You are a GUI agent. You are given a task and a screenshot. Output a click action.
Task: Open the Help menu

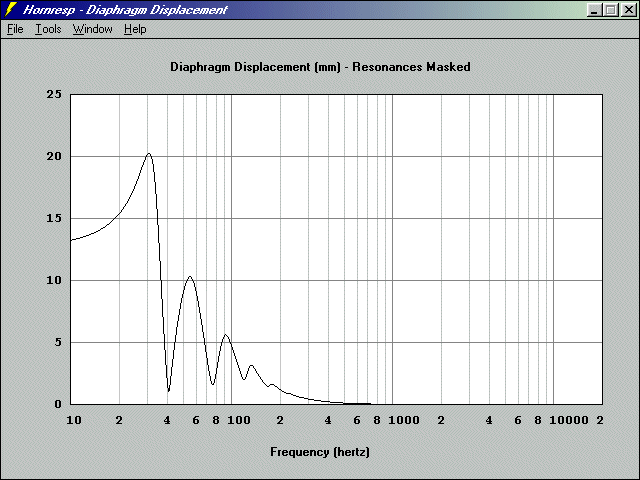tap(135, 29)
